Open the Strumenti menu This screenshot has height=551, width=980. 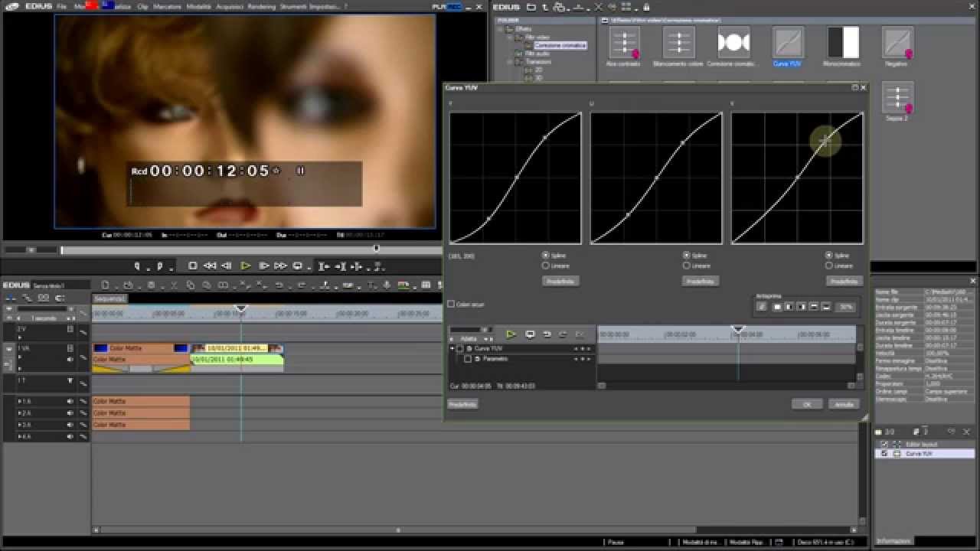click(294, 6)
